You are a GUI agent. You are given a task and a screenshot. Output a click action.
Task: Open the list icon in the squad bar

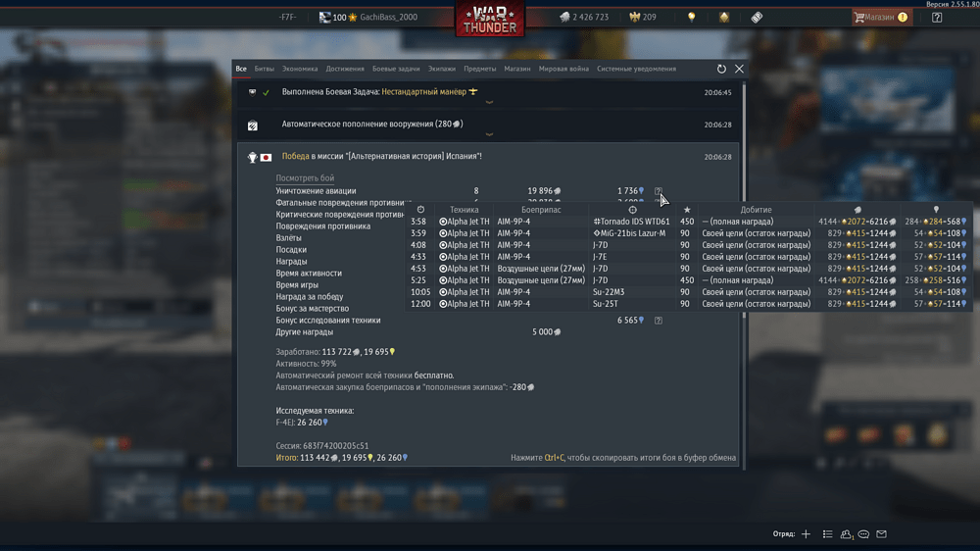pyautogui.click(x=827, y=534)
